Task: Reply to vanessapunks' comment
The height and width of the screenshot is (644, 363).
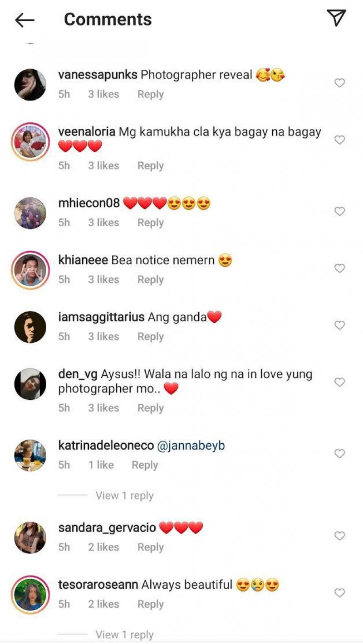Action: point(151,94)
